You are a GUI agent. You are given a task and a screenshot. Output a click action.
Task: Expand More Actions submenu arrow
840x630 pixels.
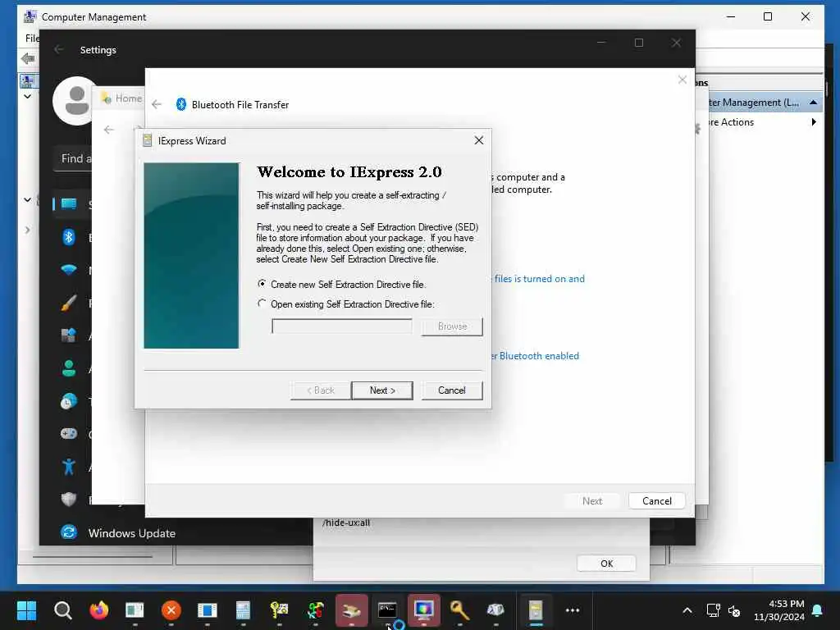pos(814,122)
